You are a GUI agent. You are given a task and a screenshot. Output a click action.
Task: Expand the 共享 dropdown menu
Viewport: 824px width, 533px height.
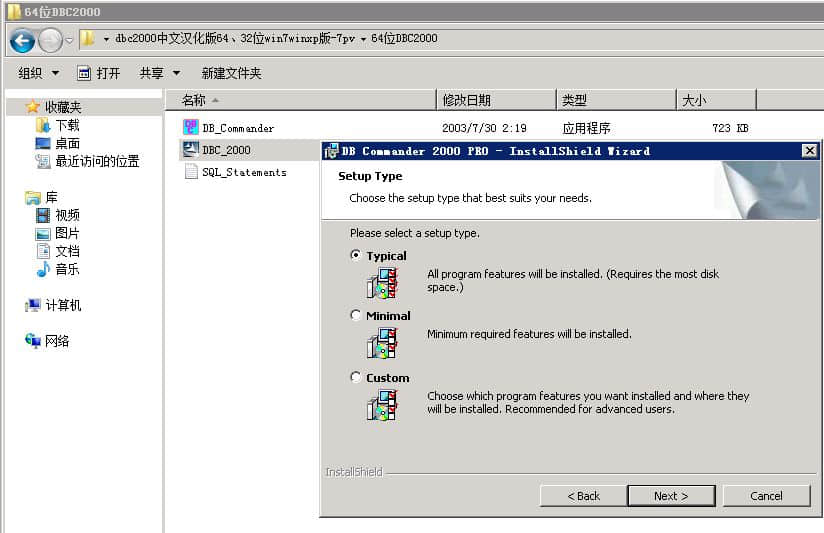(x=160, y=73)
